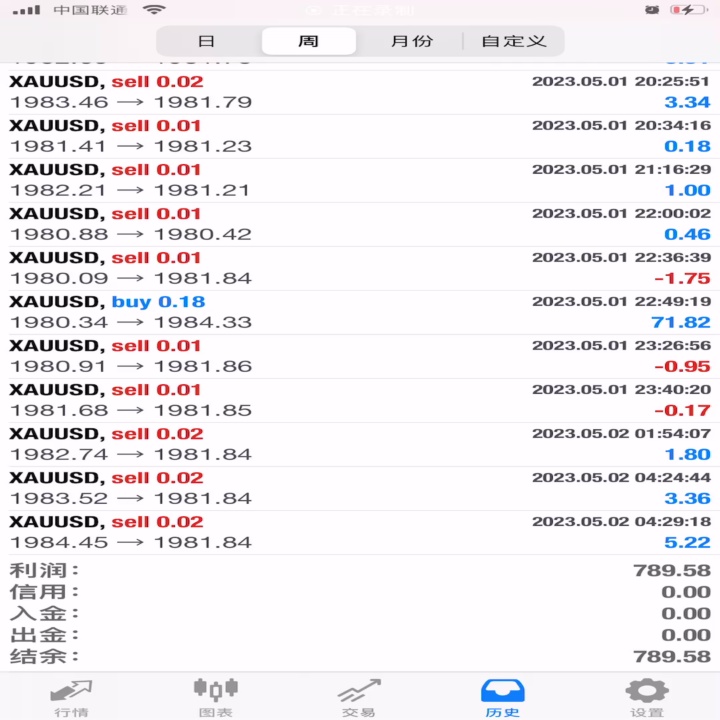
Task: Choose the 自定义 custom period
Action: [514, 41]
